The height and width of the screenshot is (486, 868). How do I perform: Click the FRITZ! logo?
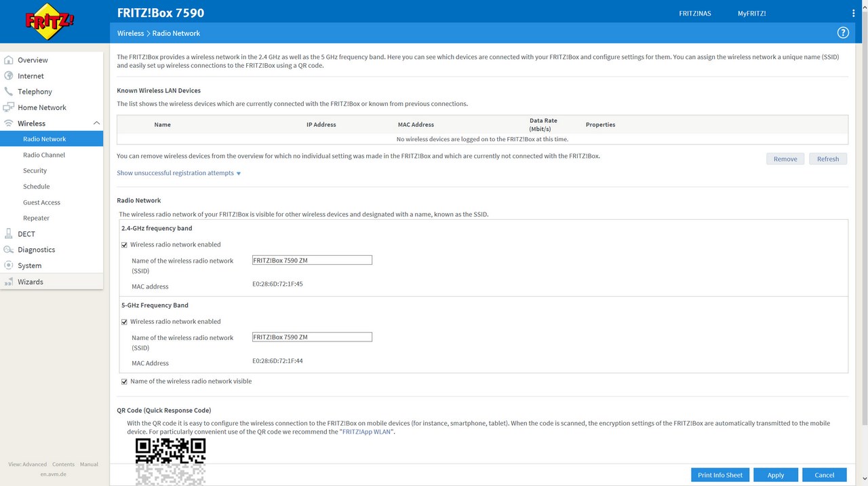[x=50, y=22]
